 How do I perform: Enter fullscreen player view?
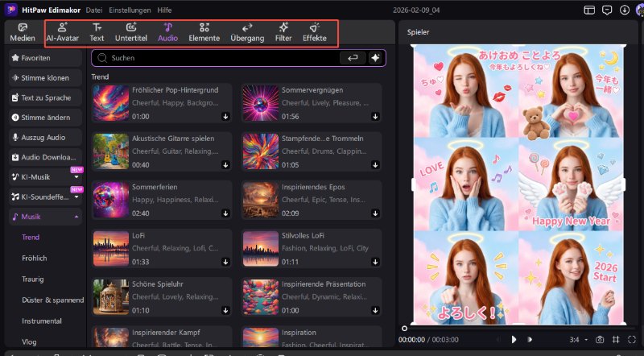pyautogui.click(x=632, y=340)
